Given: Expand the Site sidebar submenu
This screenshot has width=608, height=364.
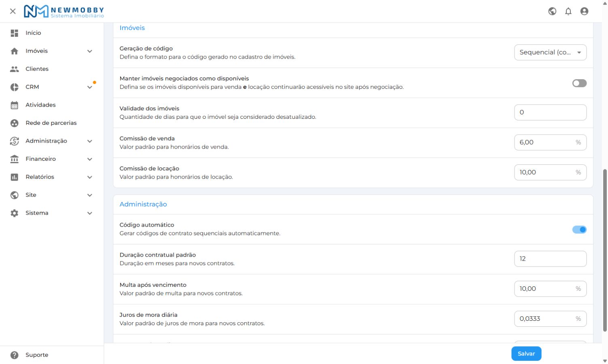Looking at the screenshot, I should (x=90, y=195).
